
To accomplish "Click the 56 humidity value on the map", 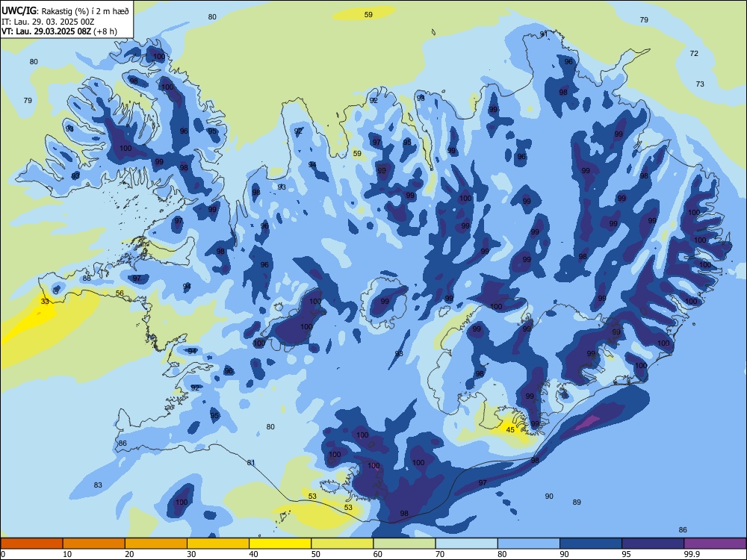I will (x=120, y=293).
